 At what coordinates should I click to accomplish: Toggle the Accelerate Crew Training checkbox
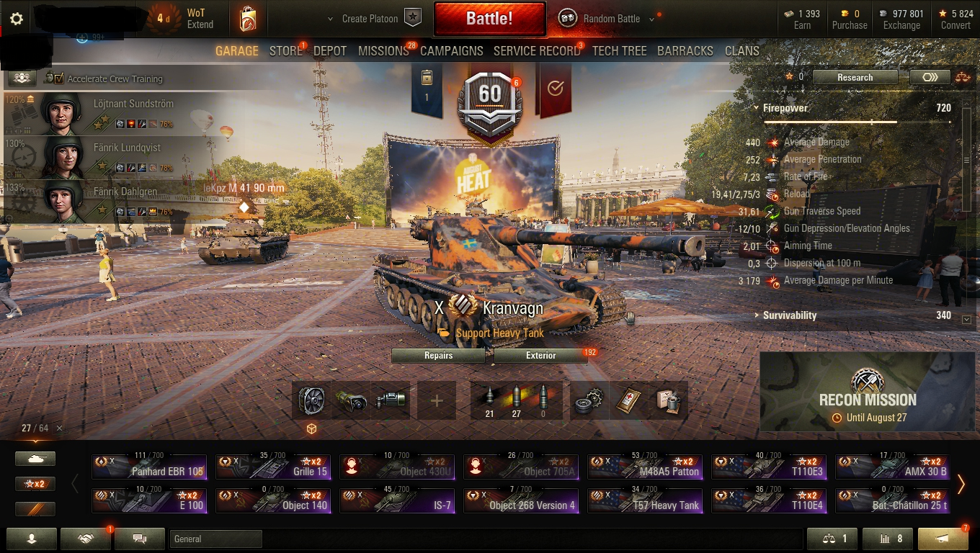59,78
